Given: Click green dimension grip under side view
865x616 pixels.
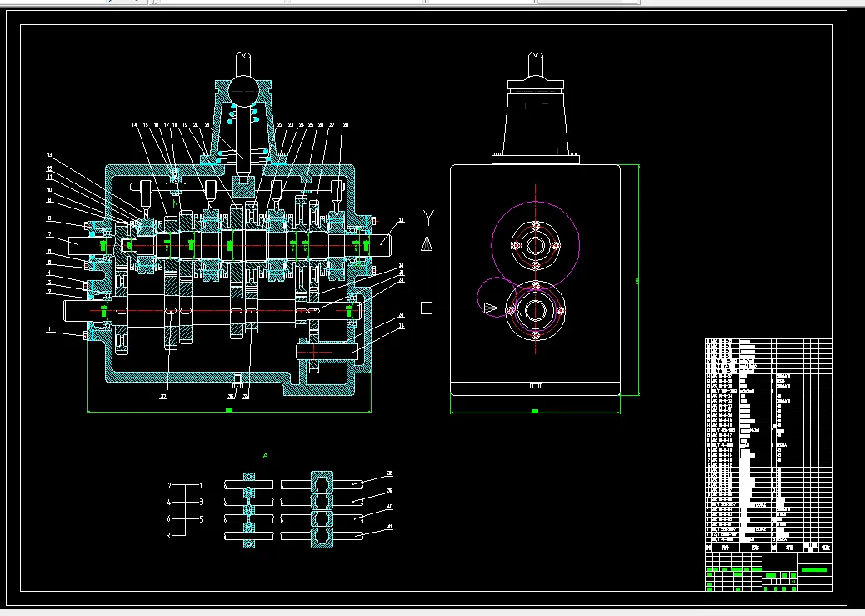Looking at the screenshot, I should (x=534, y=411).
